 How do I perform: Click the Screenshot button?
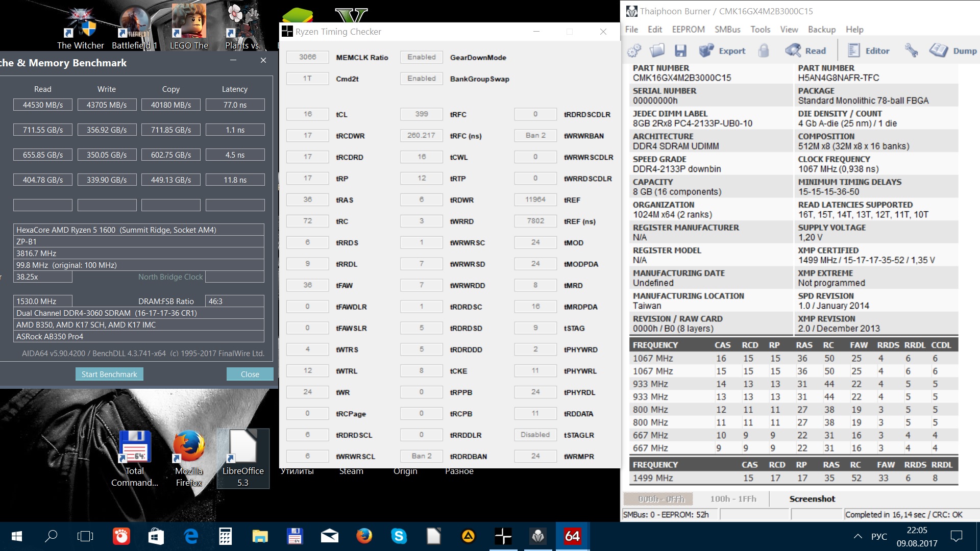(x=812, y=499)
